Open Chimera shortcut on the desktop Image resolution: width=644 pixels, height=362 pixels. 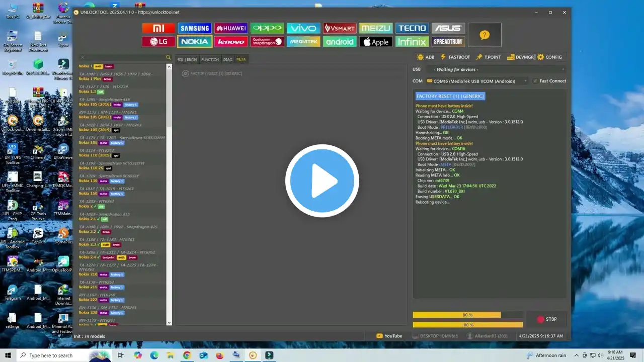(38, 152)
